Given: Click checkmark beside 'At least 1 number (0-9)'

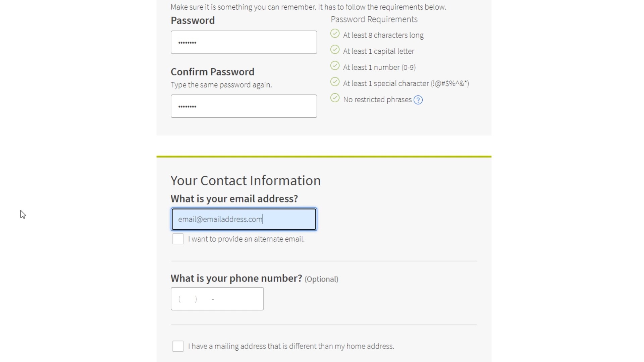Looking at the screenshot, I should pos(335,66).
